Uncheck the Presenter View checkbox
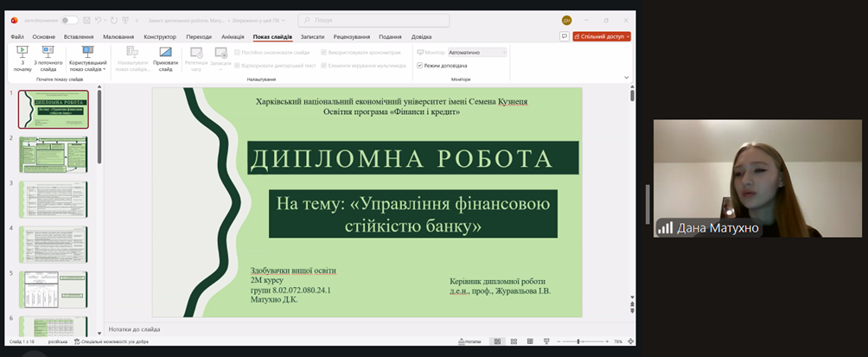This screenshot has width=868, height=357. point(420,65)
